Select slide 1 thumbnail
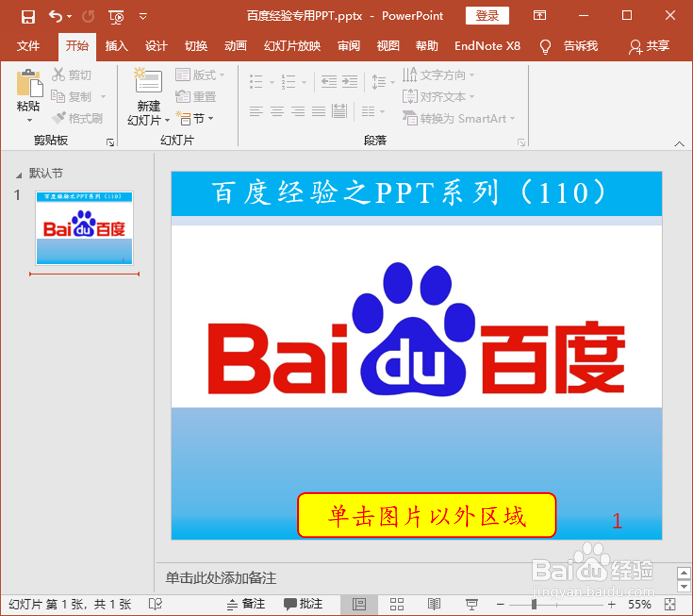The image size is (693, 616). tap(85, 228)
